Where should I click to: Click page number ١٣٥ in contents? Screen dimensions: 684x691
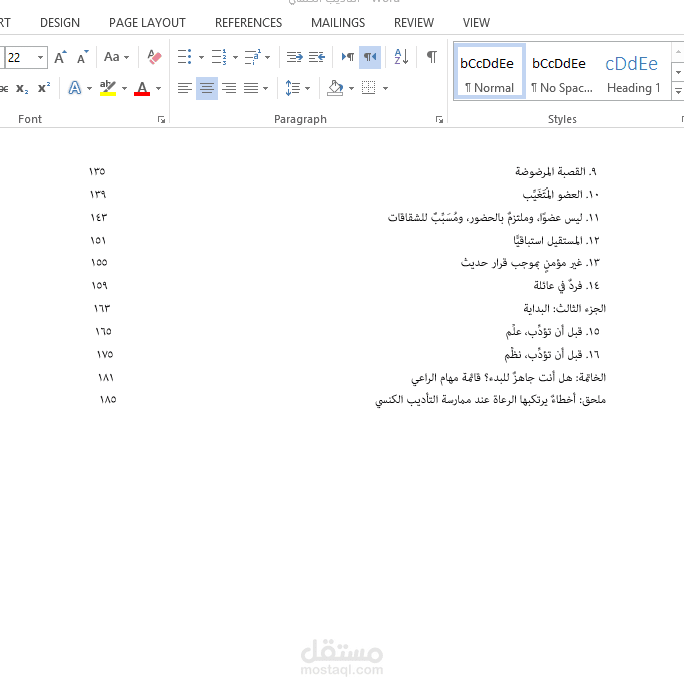click(x=97, y=171)
